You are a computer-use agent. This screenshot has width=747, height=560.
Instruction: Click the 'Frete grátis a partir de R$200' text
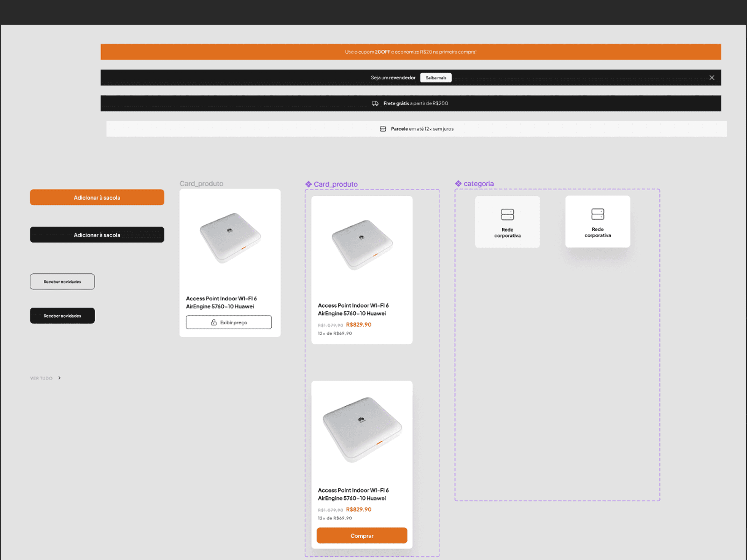[x=416, y=103]
